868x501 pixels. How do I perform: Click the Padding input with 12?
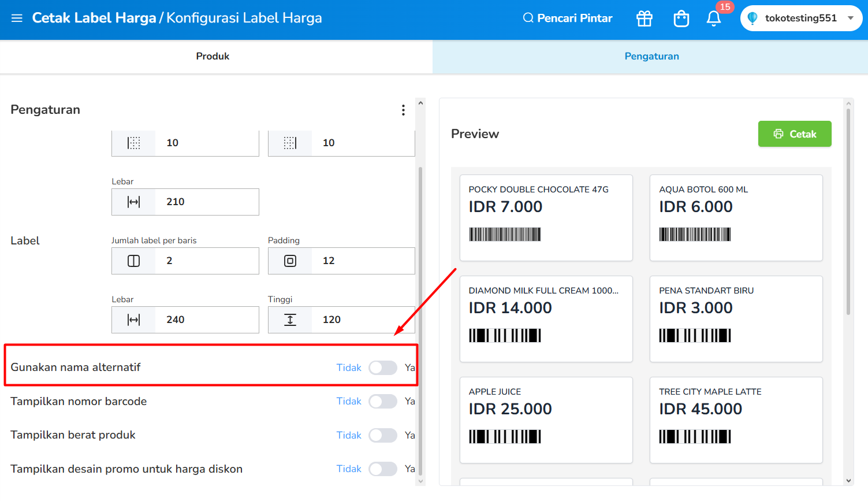tap(341, 261)
